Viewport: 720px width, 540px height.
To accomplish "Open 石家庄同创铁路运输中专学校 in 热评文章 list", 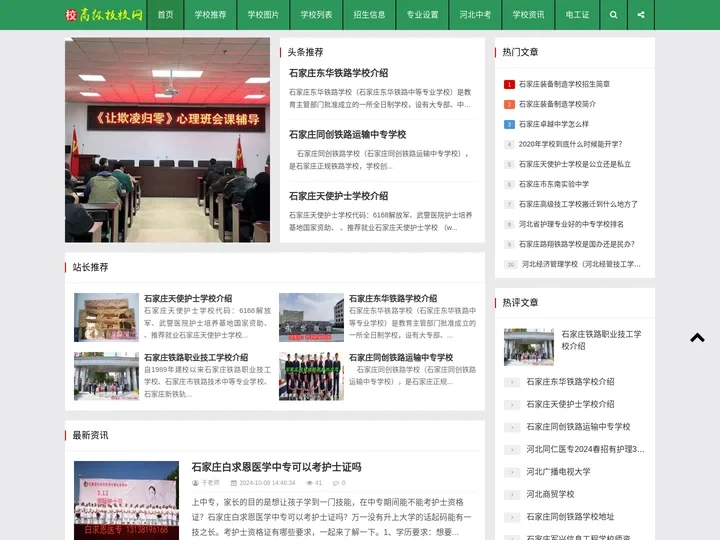I will pyautogui.click(x=578, y=427).
